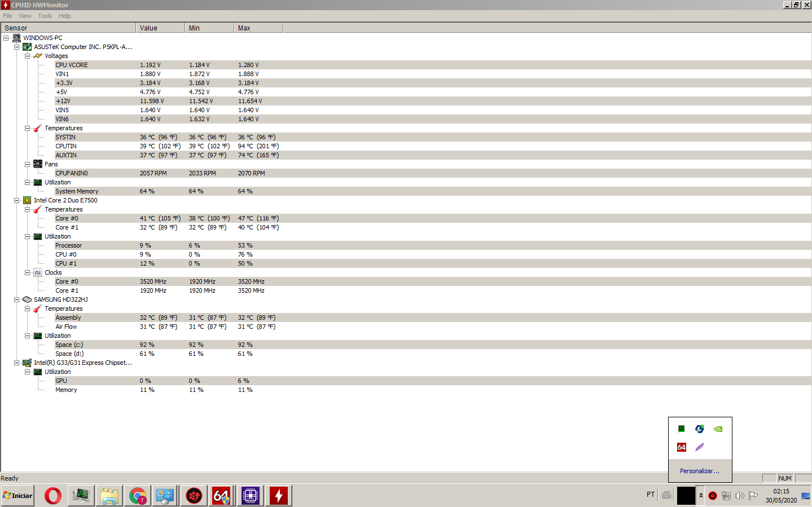Collapse the WINDOWS-PC root node
This screenshot has width=812, height=507.
pyautogui.click(x=6, y=38)
